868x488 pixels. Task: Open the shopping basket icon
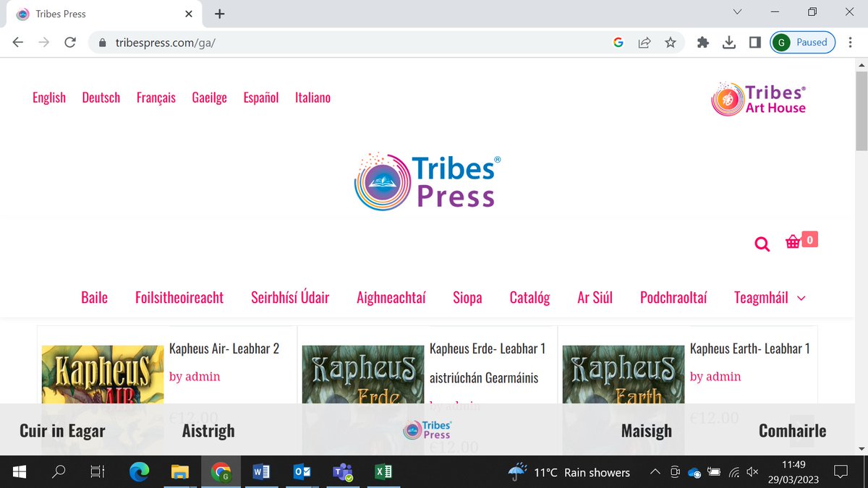pyautogui.click(x=793, y=242)
